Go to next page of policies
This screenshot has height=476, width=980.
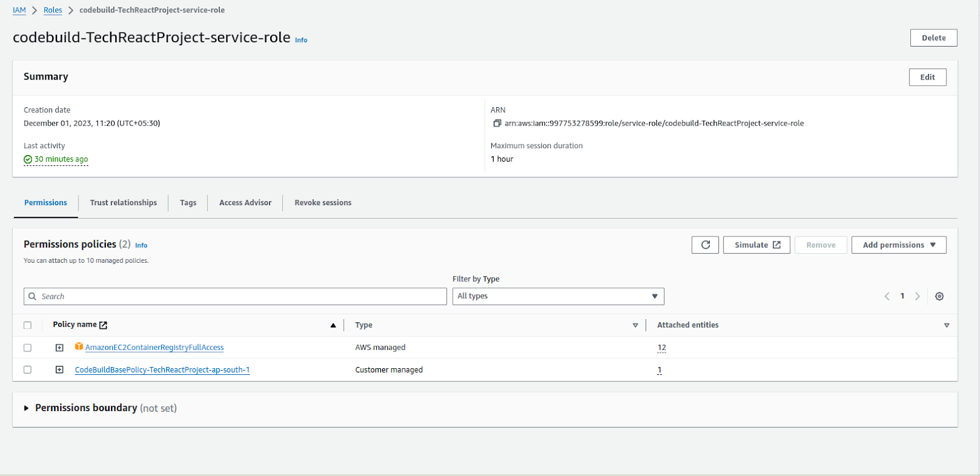[917, 297]
